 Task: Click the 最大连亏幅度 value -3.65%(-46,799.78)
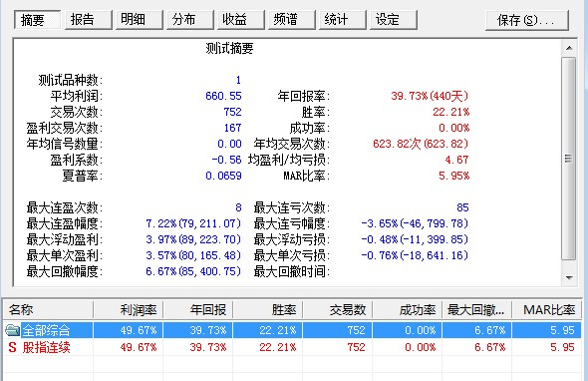[x=415, y=223]
